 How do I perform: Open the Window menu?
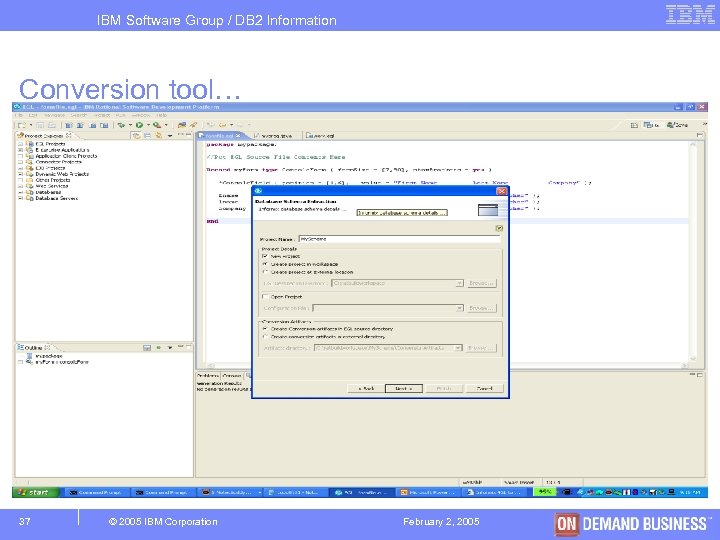pyautogui.click(x=141, y=115)
